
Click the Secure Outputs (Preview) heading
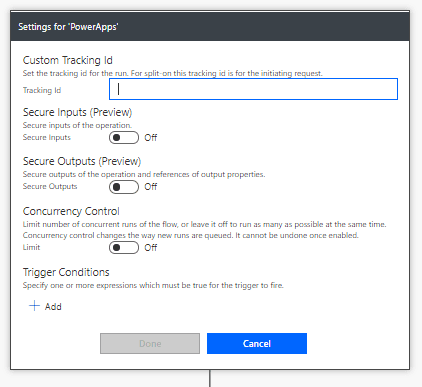point(82,161)
